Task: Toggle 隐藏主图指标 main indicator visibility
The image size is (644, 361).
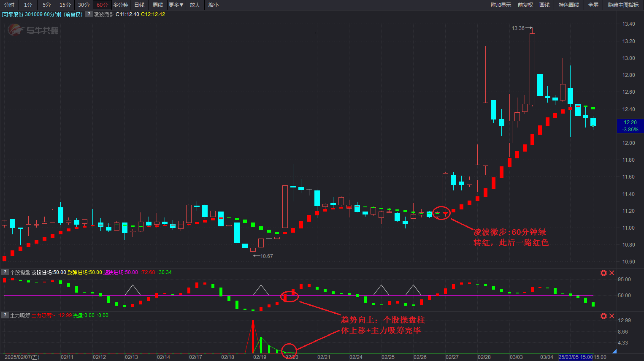Action: [x=623, y=5]
